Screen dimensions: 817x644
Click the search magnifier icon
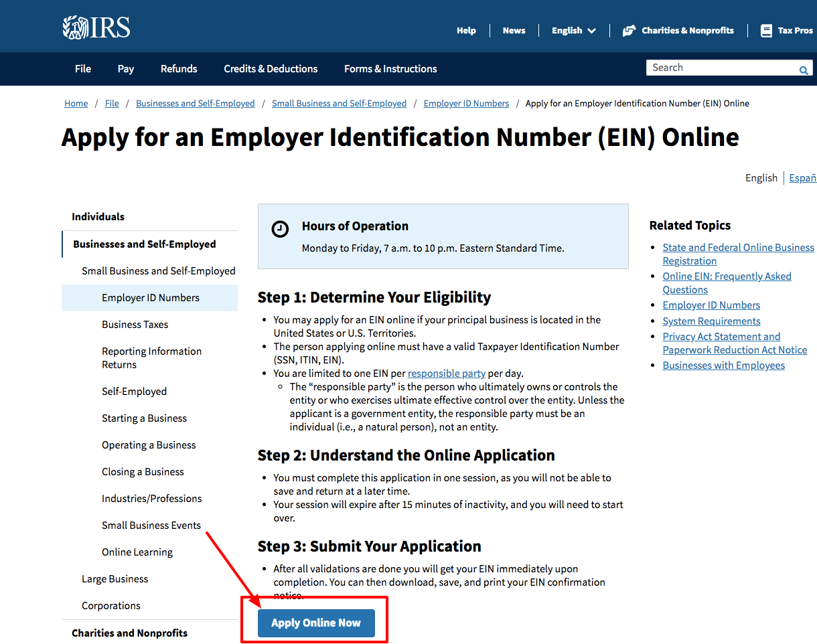click(803, 70)
